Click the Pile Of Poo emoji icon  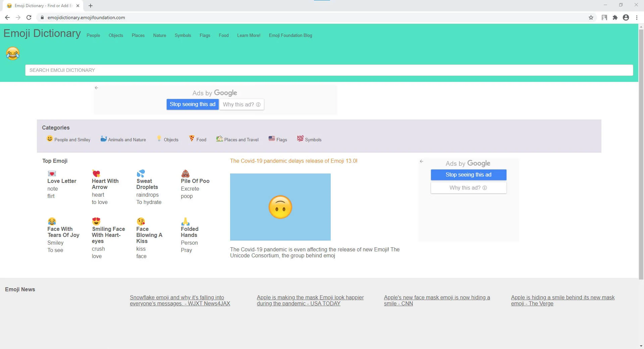coord(185,173)
